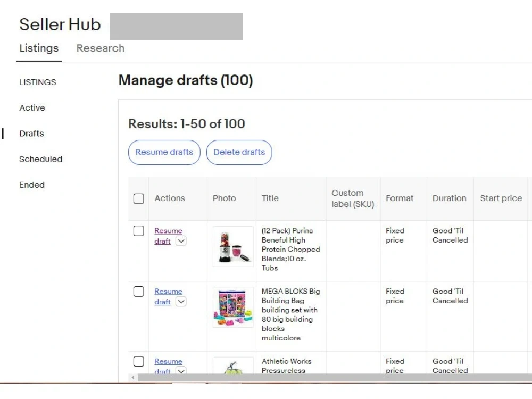
Task: Check the Purina Beneful draft row checkbox
Action: tap(139, 231)
